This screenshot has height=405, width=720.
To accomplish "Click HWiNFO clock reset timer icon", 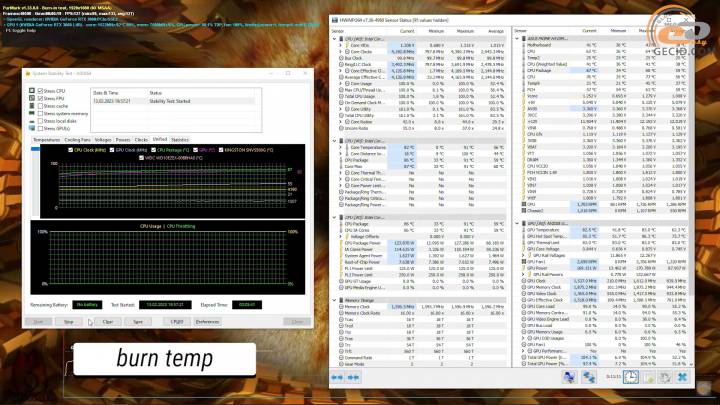I will click(x=630, y=377).
